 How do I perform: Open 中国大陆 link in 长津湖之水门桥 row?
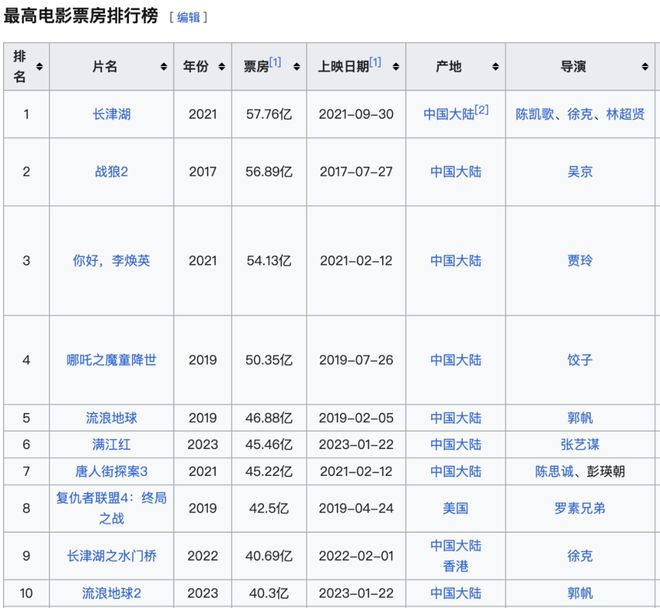tap(456, 546)
